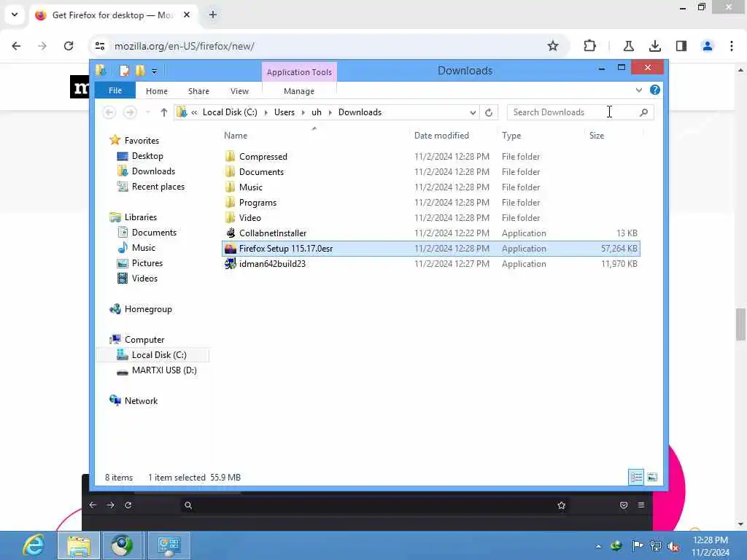This screenshot has width=747, height=560.
Task: Open Homegroup in navigation pane
Action: pyautogui.click(x=148, y=309)
